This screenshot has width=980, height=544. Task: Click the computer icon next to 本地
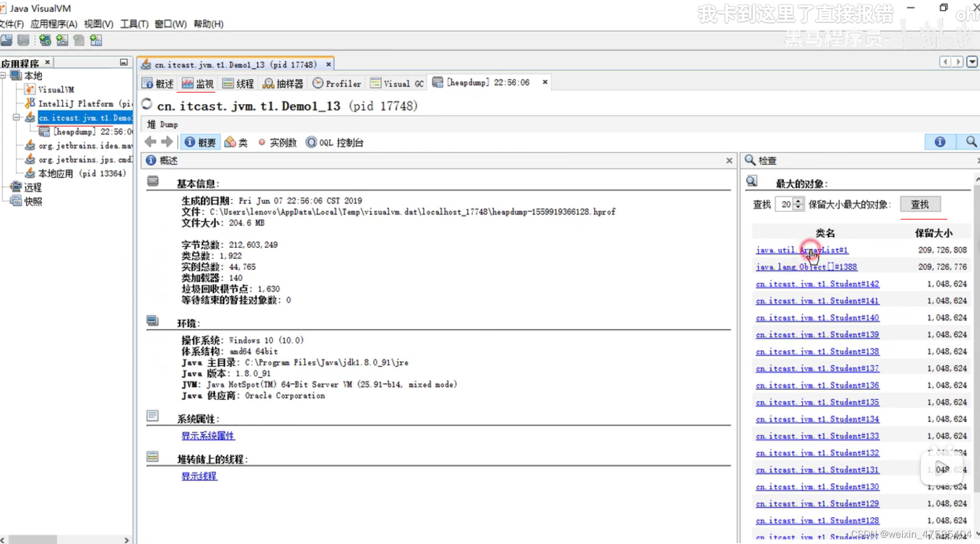(16, 76)
